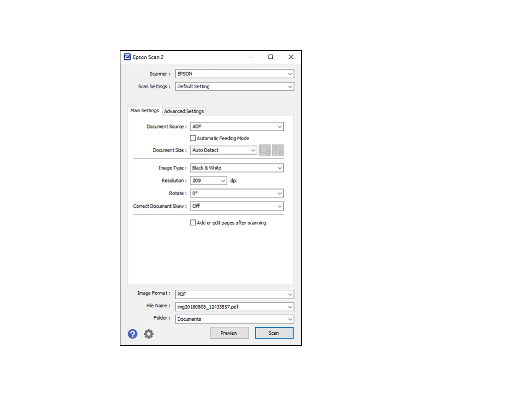Open the Help question mark icon
Screen dimensions: 532x411
(132, 334)
